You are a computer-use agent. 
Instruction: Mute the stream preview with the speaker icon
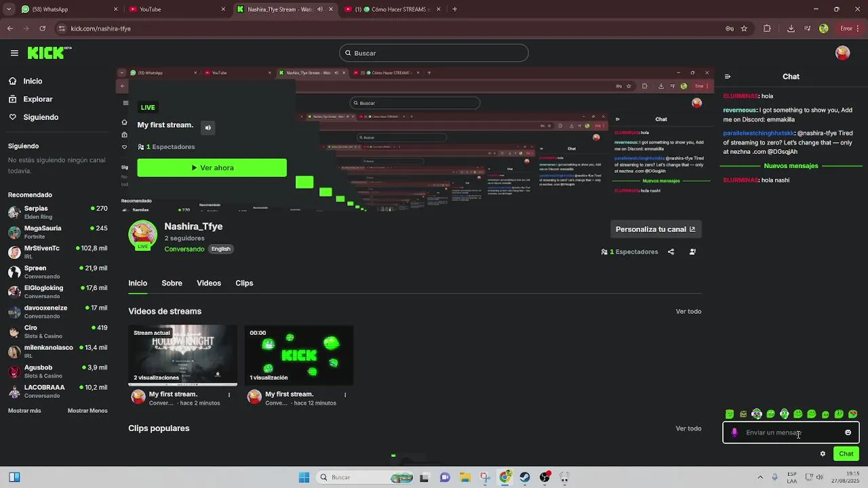pos(208,127)
